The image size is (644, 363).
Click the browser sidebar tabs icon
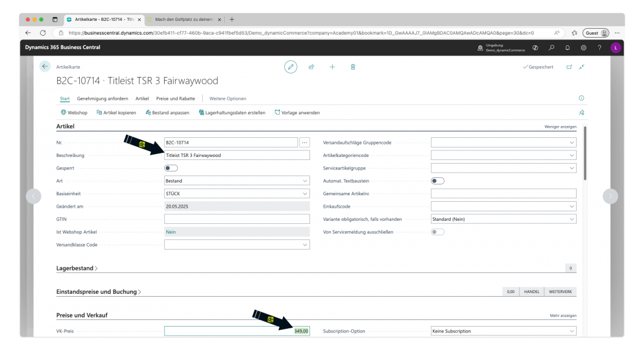(x=55, y=19)
